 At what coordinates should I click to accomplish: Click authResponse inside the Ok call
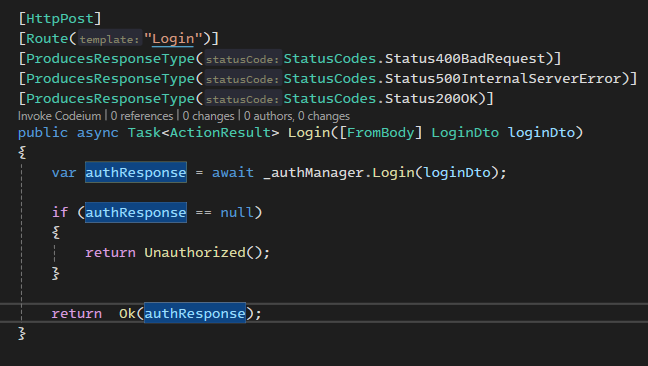(195, 314)
